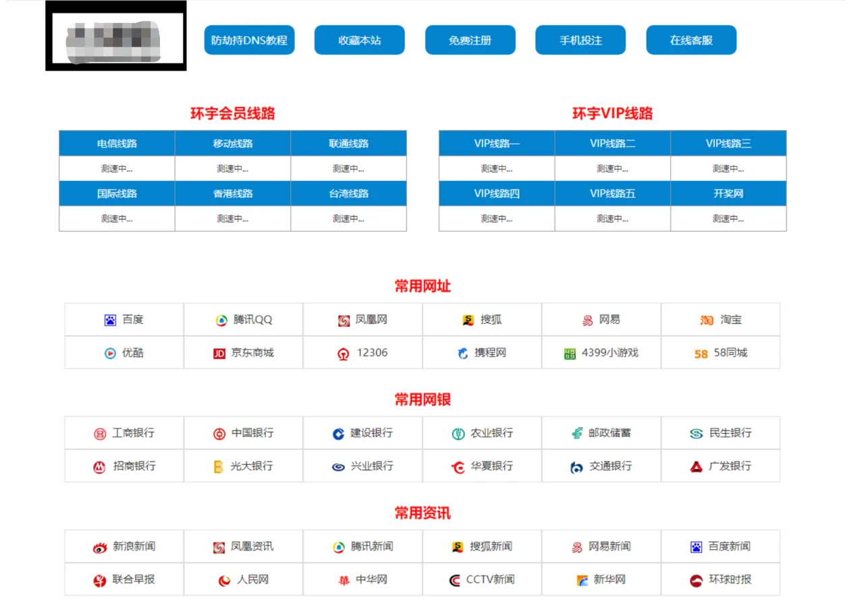Click the CCTV新闻 logo icon
This screenshot has width=864, height=616.
pos(455,580)
